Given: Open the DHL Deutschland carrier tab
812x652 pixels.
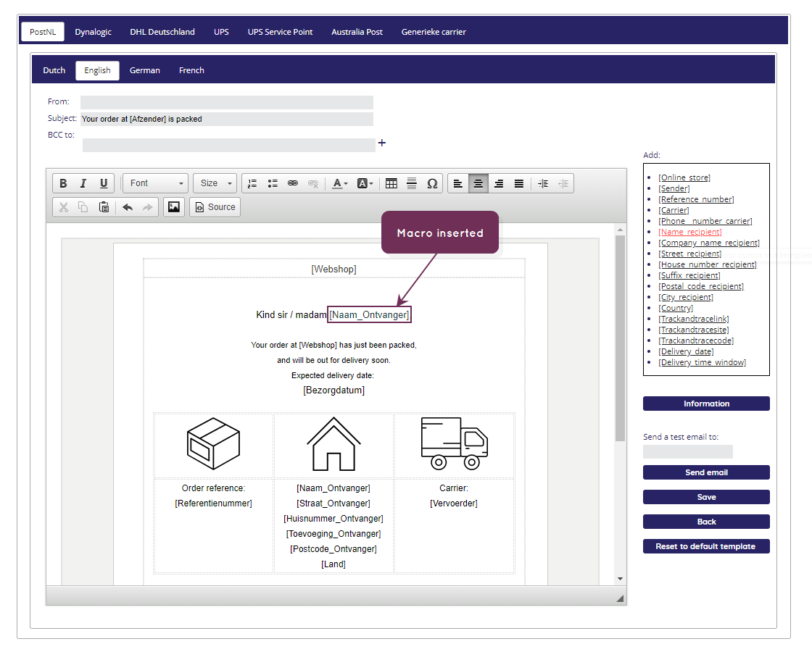Looking at the screenshot, I should pos(162,32).
